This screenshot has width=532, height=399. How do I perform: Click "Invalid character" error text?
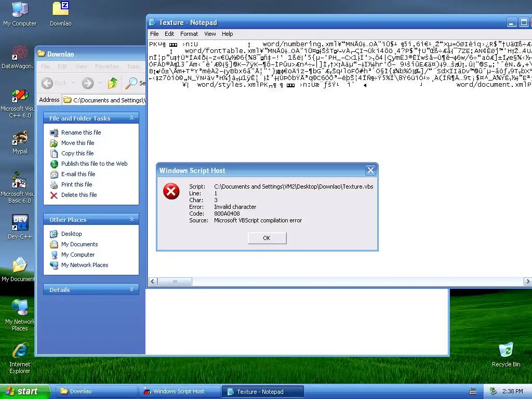click(235, 207)
